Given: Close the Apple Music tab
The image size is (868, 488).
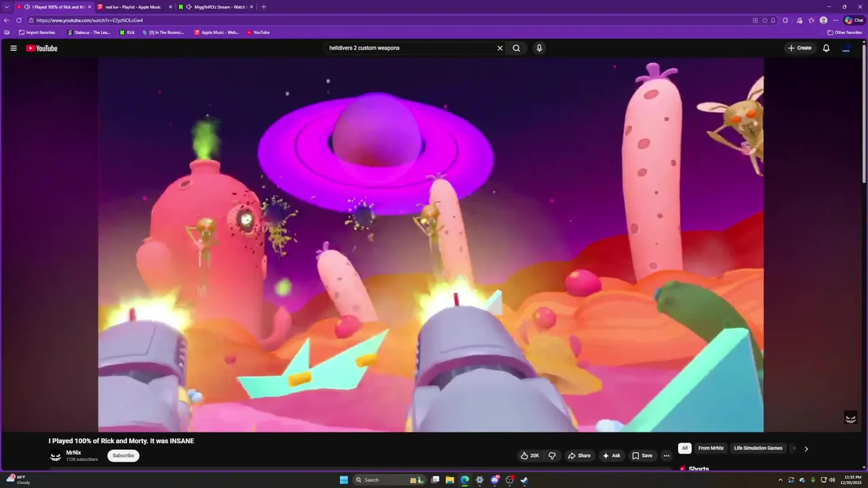Looking at the screenshot, I should pos(170,7).
